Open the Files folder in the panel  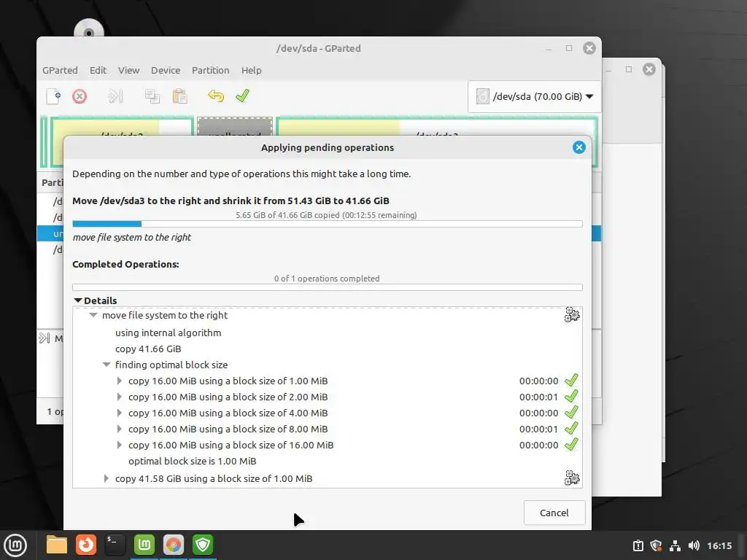click(x=57, y=545)
